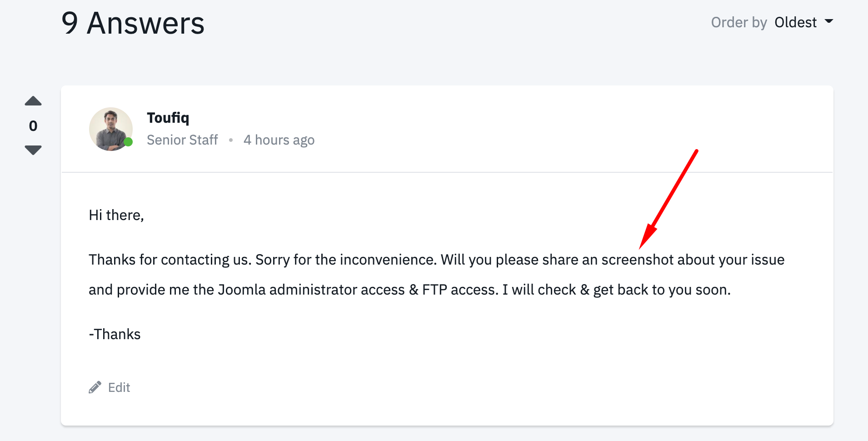Click the '9 Answers' heading
Image resolution: width=868 pixels, height=441 pixels.
[x=133, y=23]
